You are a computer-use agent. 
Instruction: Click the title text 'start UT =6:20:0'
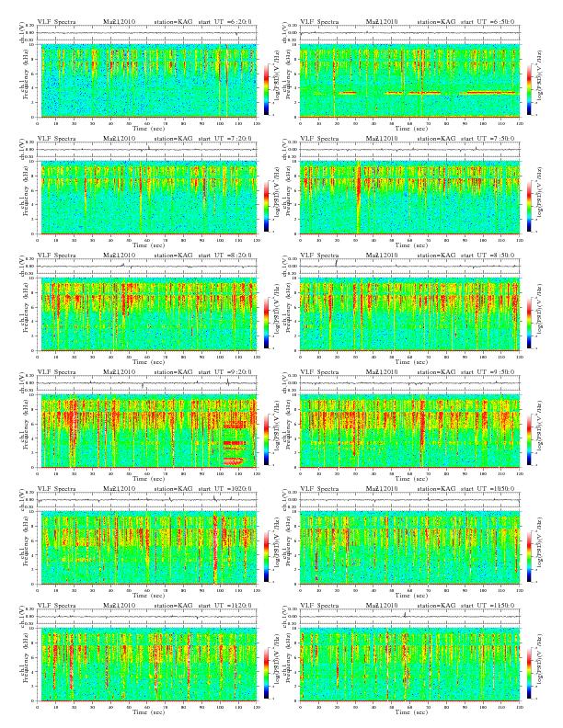tap(224, 21)
